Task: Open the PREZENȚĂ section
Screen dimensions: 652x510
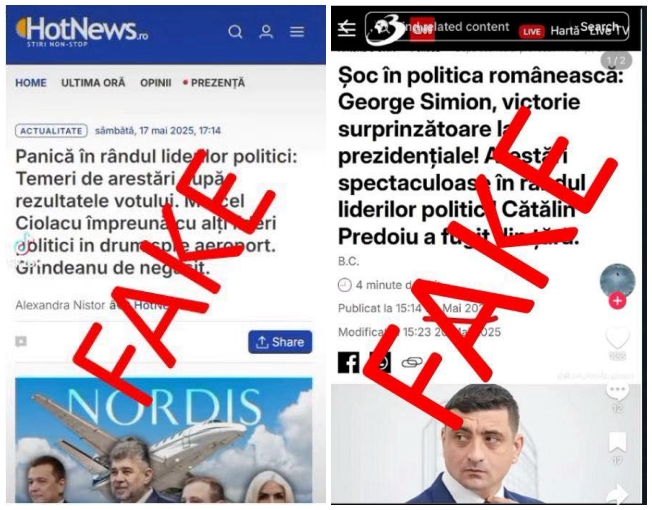Action: point(215,83)
